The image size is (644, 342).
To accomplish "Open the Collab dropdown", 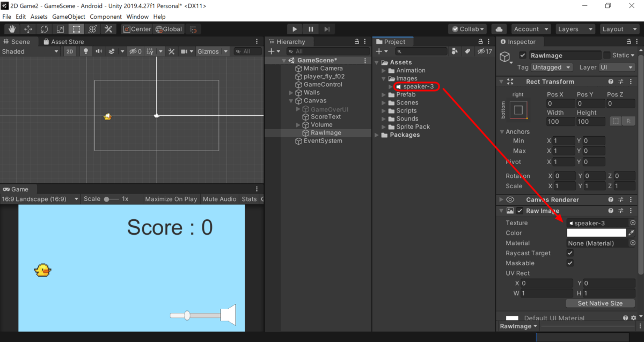I will pyautogui.click(x=467, y=29).
